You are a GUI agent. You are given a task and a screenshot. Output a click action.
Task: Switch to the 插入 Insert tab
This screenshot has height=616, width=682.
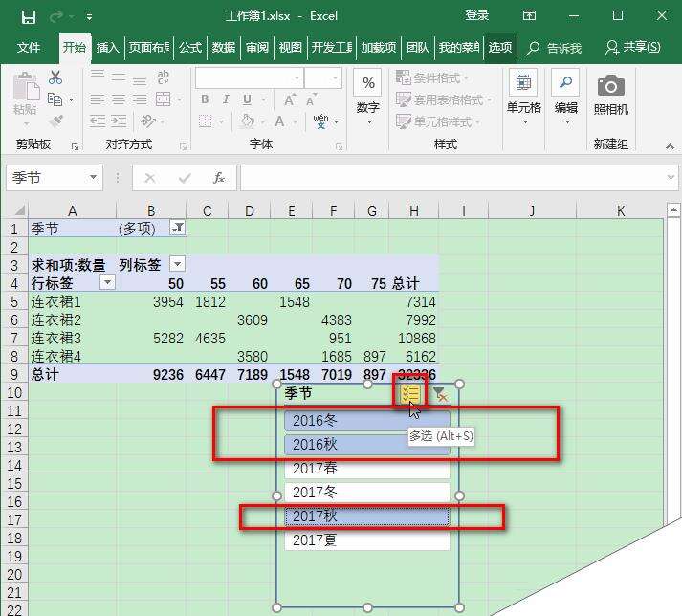tap(107, 47)
